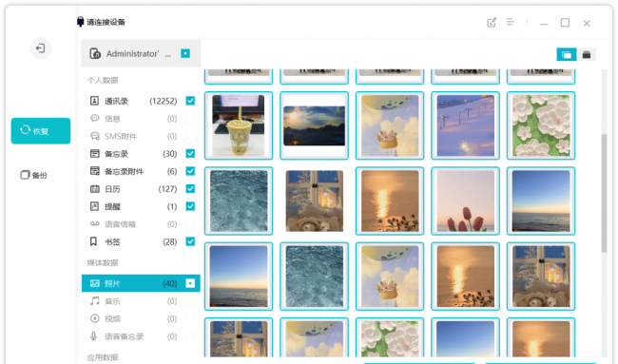Switch to large thumbnail view

point(567,55)
